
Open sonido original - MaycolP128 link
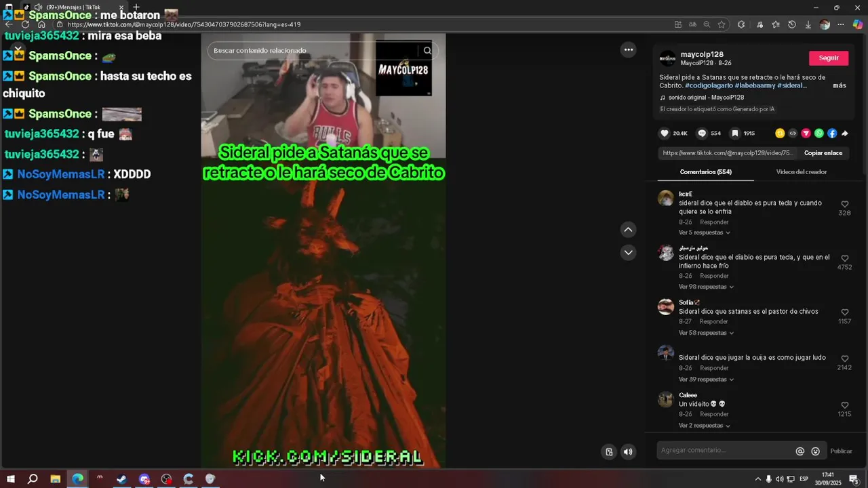[x=706, y=98]
